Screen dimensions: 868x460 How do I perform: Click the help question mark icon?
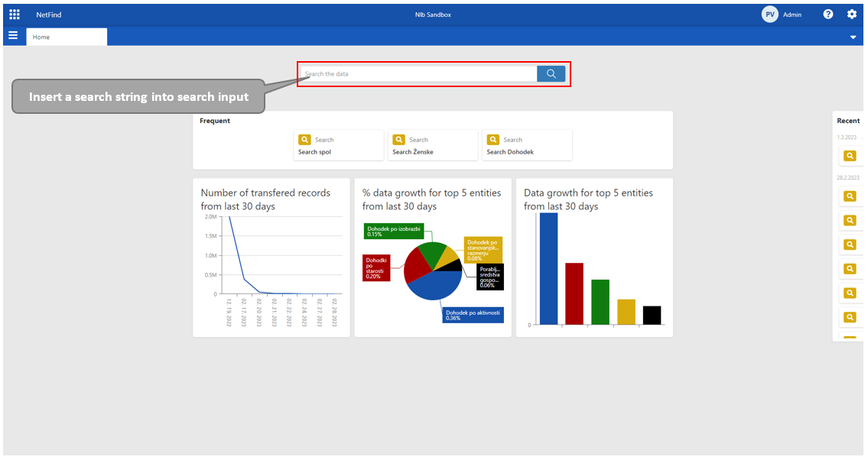point(828,15)
